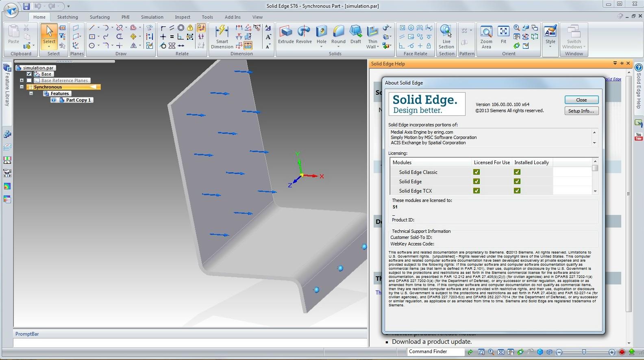Open the Switch Windows dropdown arrow
The width and height of the screenshot is (644, 360).
coord(584,47)
